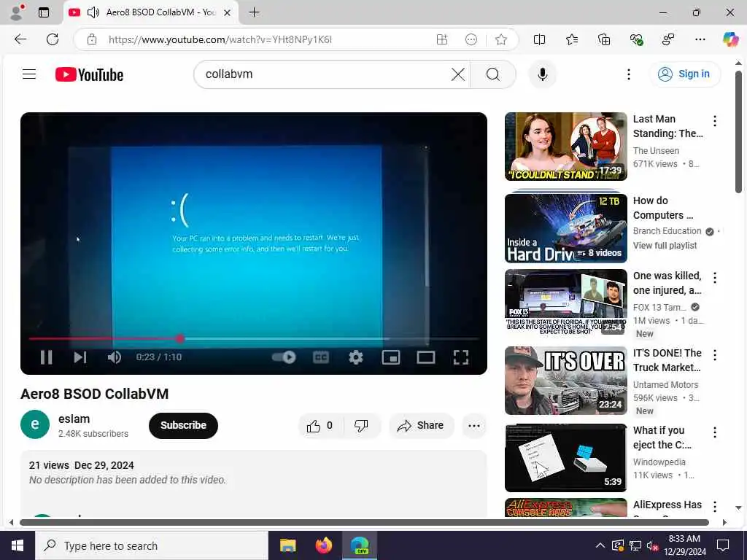Open menu for One was killed video
This screenshot has height=560, width=747.
(x=715, y=278)
